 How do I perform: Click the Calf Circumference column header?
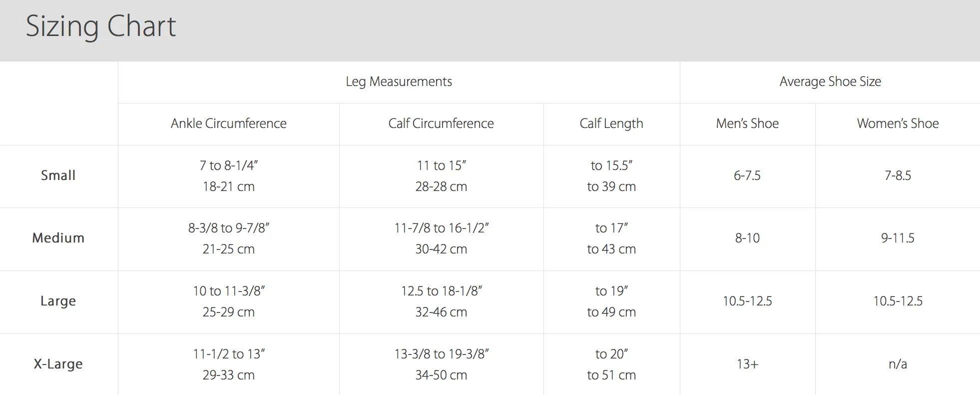(x=441, y=123)
